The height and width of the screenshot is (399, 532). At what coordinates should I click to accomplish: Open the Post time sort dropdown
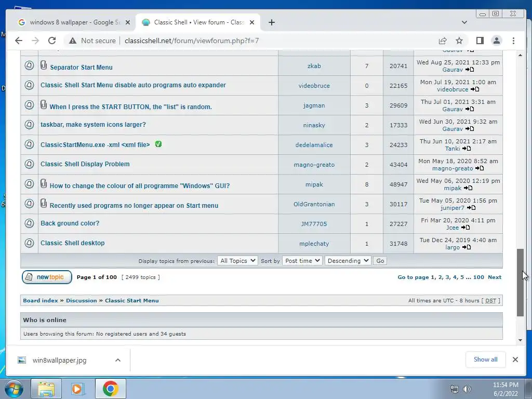pyautogui.click(x=302, y=261)
